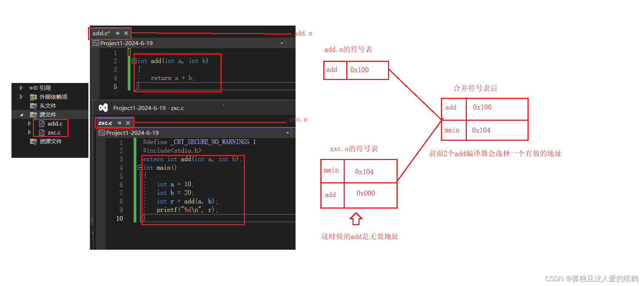The height and width of the screenshot is (286, 644).
Task: Click the 'Project1-2024-6-19 - zxc.c' window title
Action: coord(148,108)
